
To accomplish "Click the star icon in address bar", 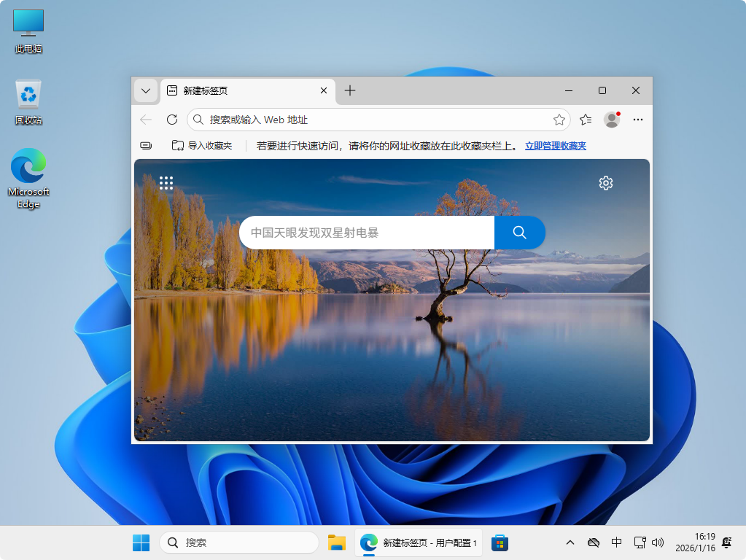I will 559,120.
